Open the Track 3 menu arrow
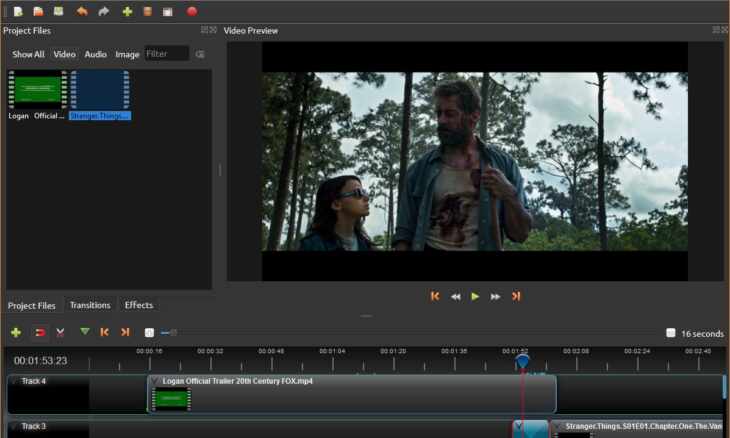The width and height of the screenshot is (730, 438). [13, 426]
